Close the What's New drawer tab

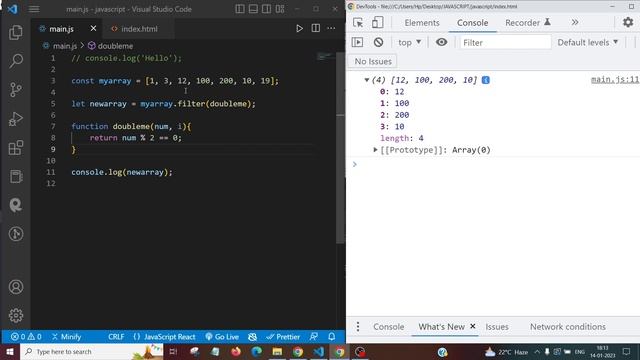[473, 326]
